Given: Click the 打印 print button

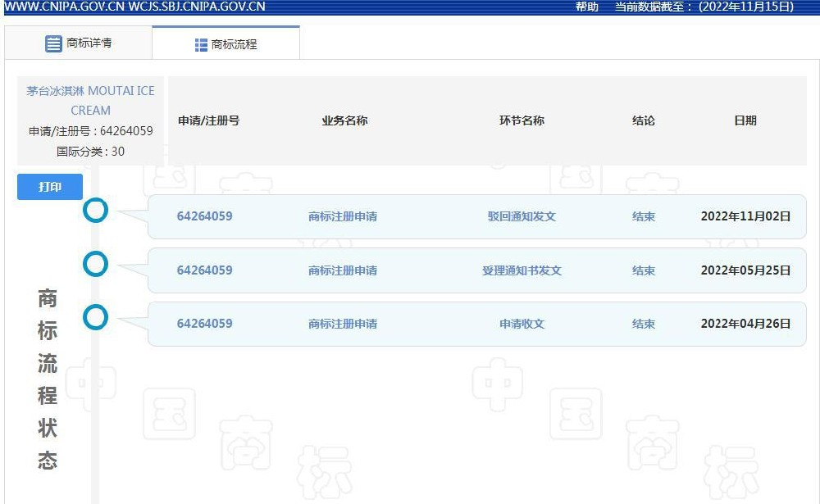Looking at the screenshot, I should pos(50,187).
